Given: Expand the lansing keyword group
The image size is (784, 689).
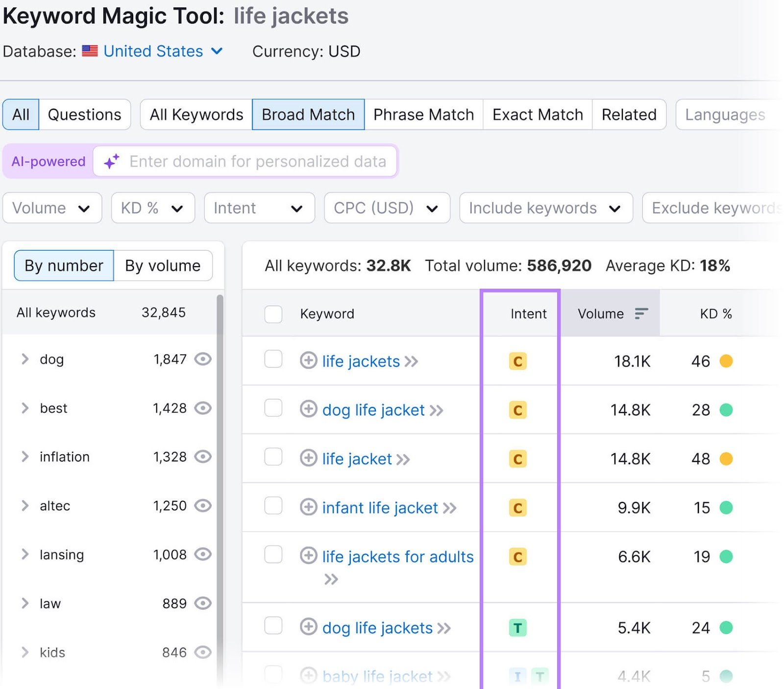Looking at the screenshot, I should pos(25,554).
